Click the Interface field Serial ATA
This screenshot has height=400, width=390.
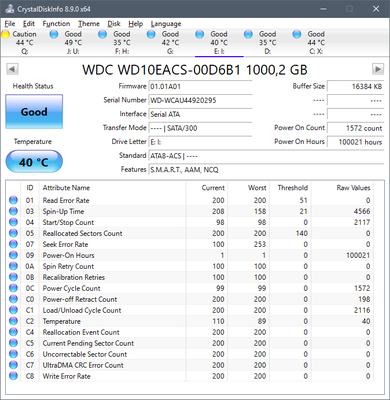(200, 114)
